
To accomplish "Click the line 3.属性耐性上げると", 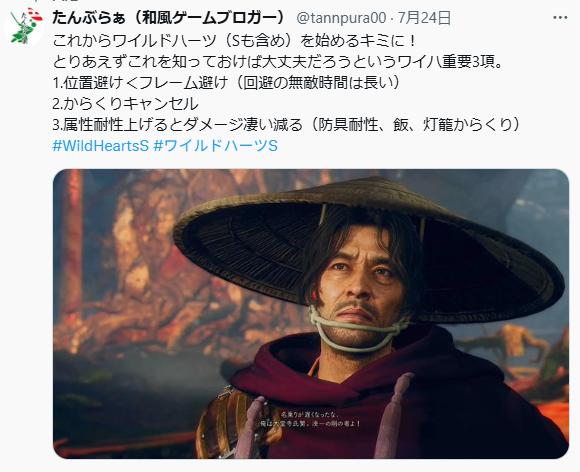I will pos(287,125).
